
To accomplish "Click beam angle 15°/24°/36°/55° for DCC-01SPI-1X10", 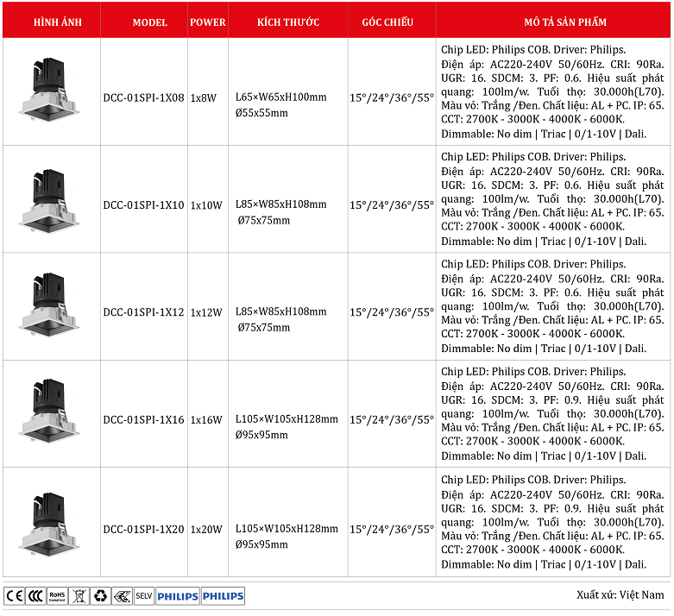I will (392, 205).
